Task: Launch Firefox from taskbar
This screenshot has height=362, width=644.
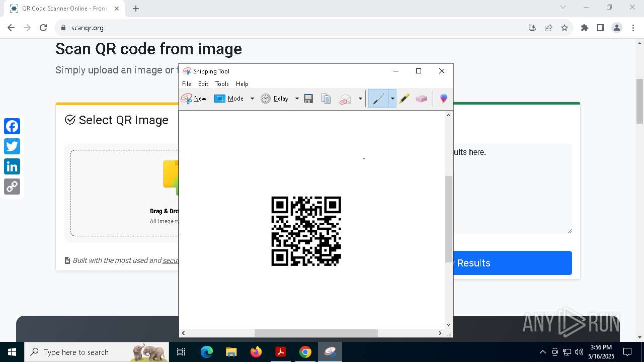Action: tap(256, 352)
